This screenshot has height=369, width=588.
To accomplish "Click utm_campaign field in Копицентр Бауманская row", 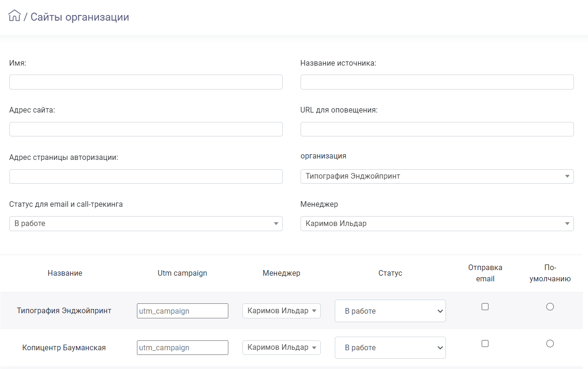I will click(182, 347).
